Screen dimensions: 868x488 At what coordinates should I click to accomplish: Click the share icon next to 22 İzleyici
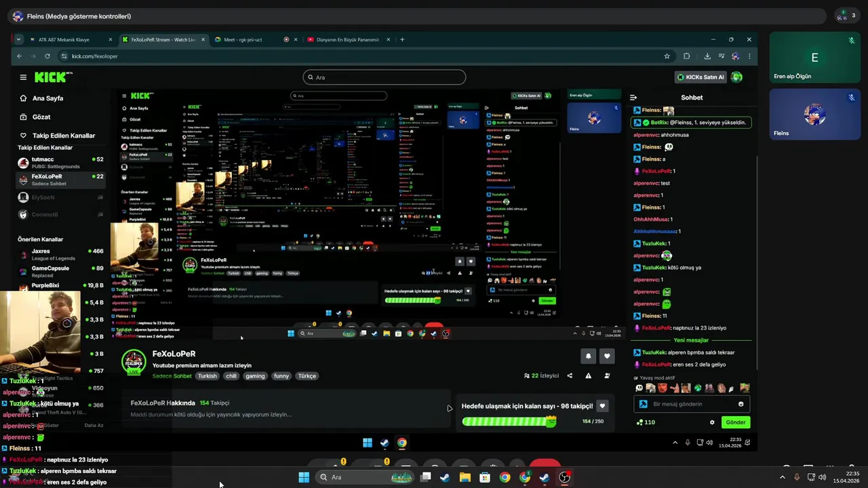click(570, 375)
